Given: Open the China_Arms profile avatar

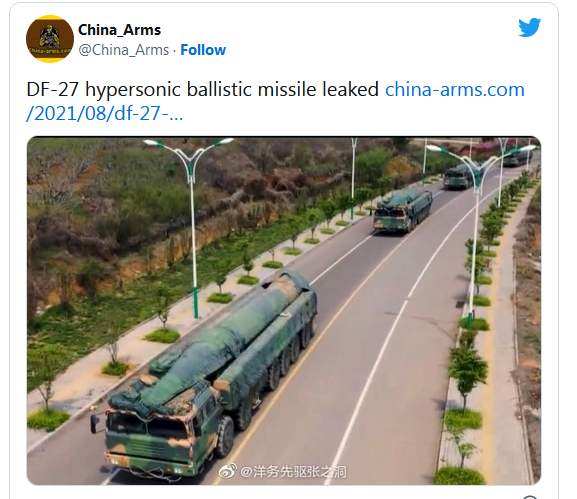Looking at the screenshot, I should point(50,39).
